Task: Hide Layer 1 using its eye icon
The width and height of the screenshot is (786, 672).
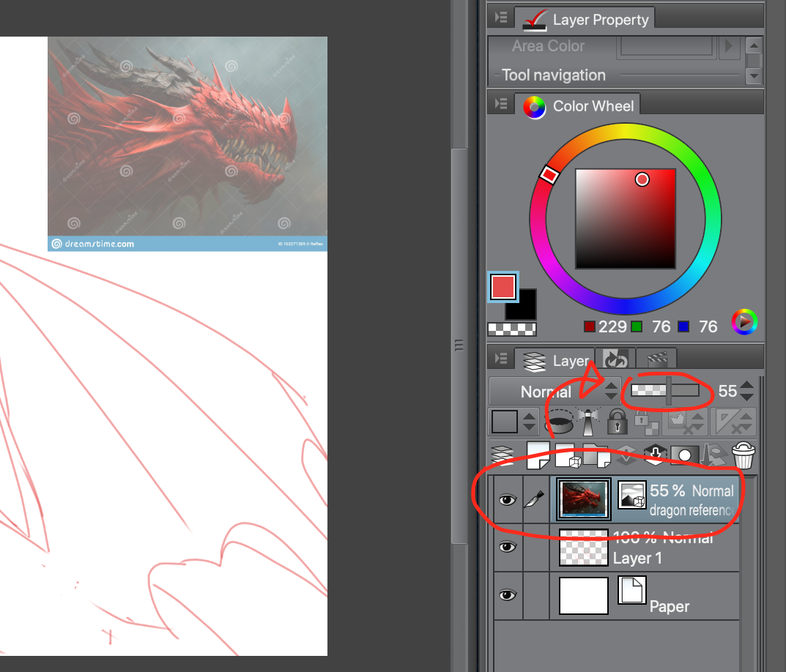Action: pos(508,546)
